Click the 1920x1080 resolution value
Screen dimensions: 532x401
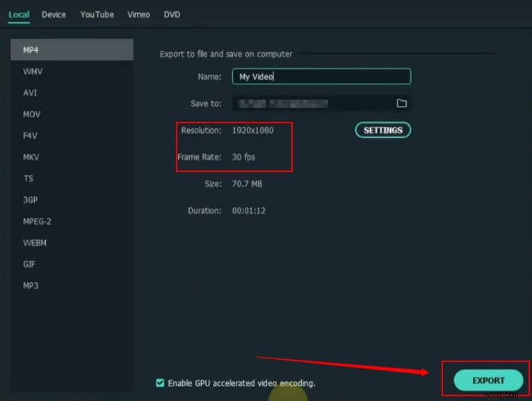[252, 130]
